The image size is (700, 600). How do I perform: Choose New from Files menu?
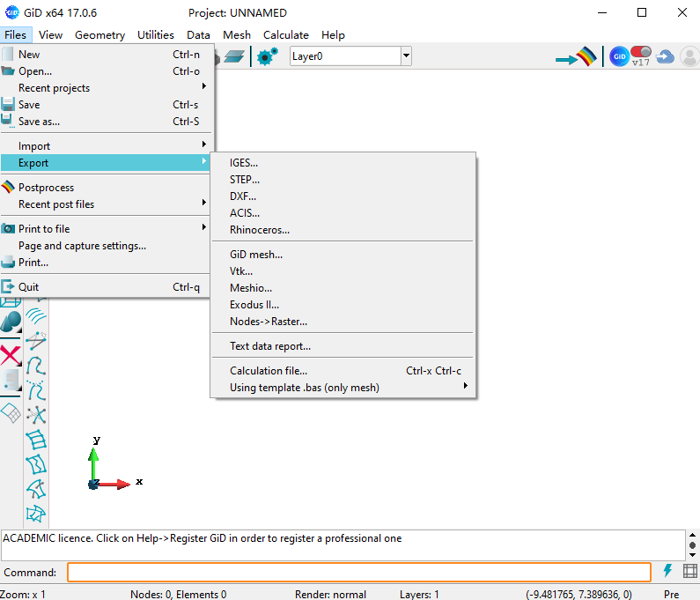point(106,55)
